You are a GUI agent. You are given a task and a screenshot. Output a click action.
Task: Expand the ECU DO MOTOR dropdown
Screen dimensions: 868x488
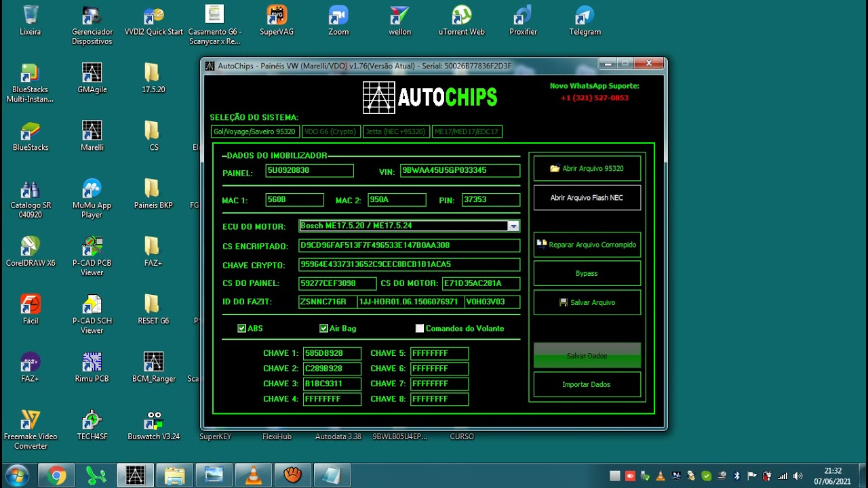[x=513, y=226]
